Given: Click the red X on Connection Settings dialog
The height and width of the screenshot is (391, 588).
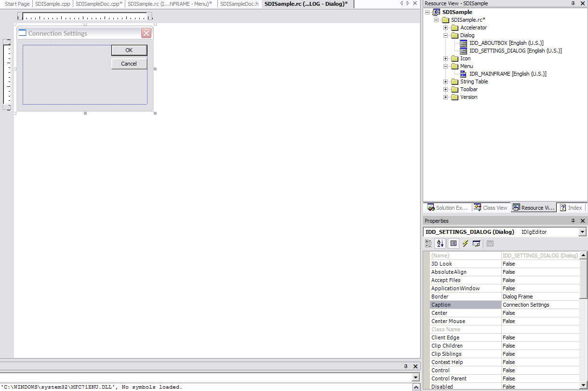Looking at the screenshot, I should pos(146,33).
